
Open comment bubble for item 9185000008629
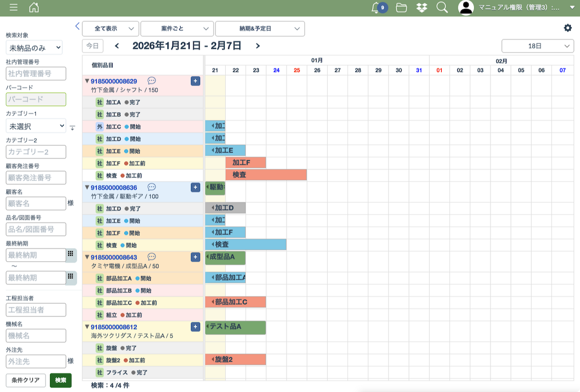point(151,81)
